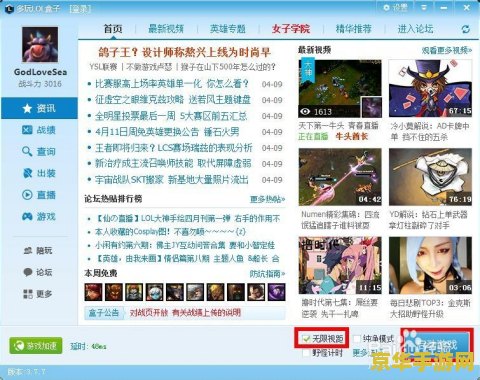This screenshot has height=380, width=480.
Task: Open the 论坛 forum sidebar item
Action: (x=39, y=272)
